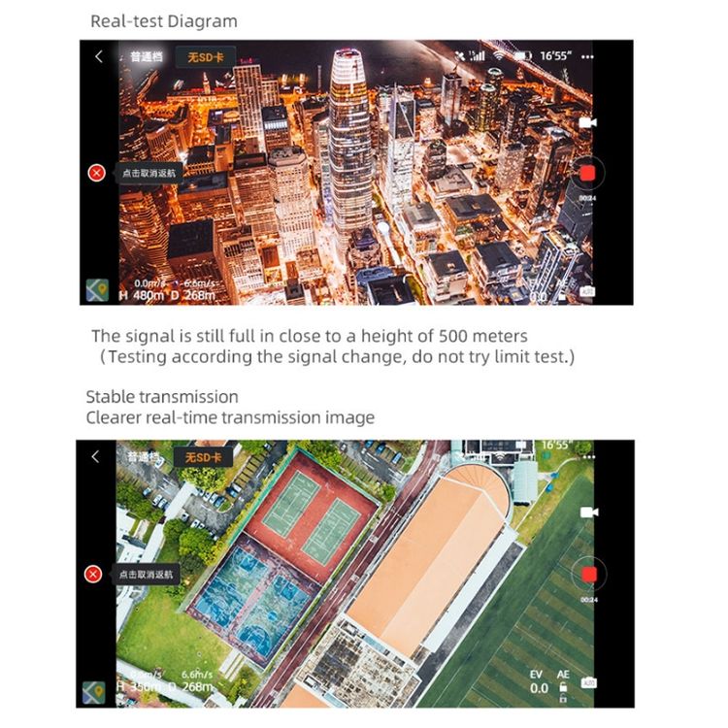Tap video camera mode icon in night city view
This screenshot has width=728, height=728.
coord(588,122)
